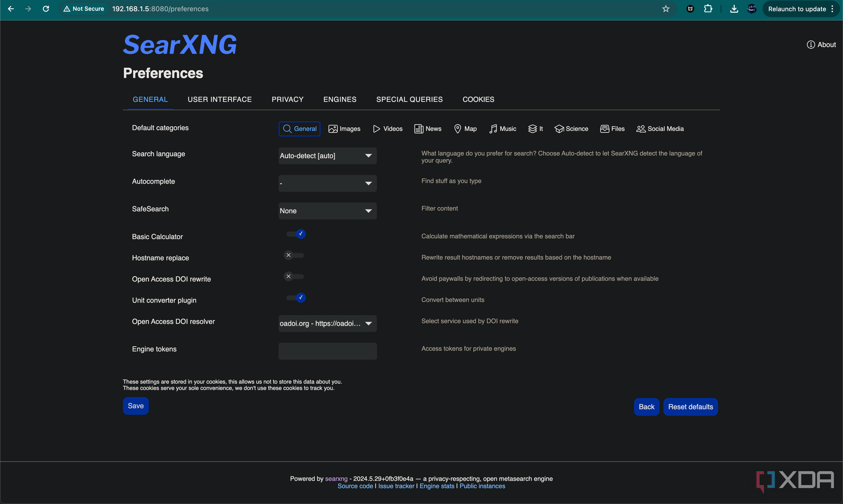The width and height of the screenshot is (843, 504).
Task: Open the Search language dropdown
Action: click(327, 156)
